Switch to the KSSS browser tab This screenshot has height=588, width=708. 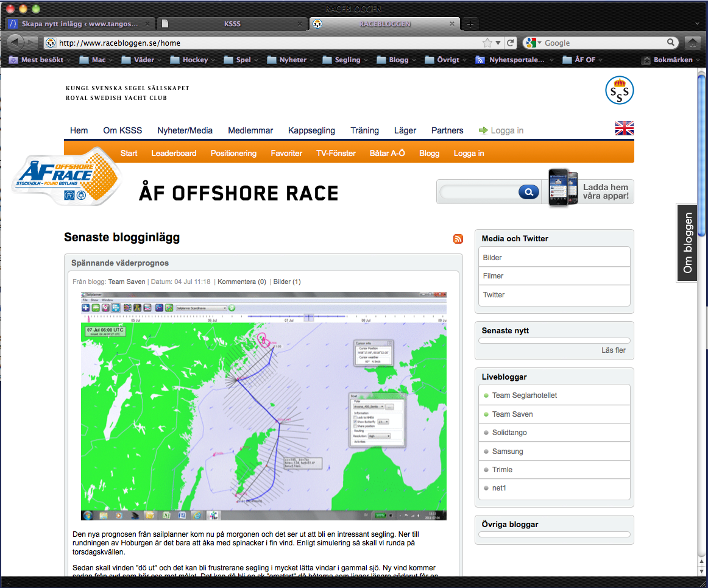point(232,24)
